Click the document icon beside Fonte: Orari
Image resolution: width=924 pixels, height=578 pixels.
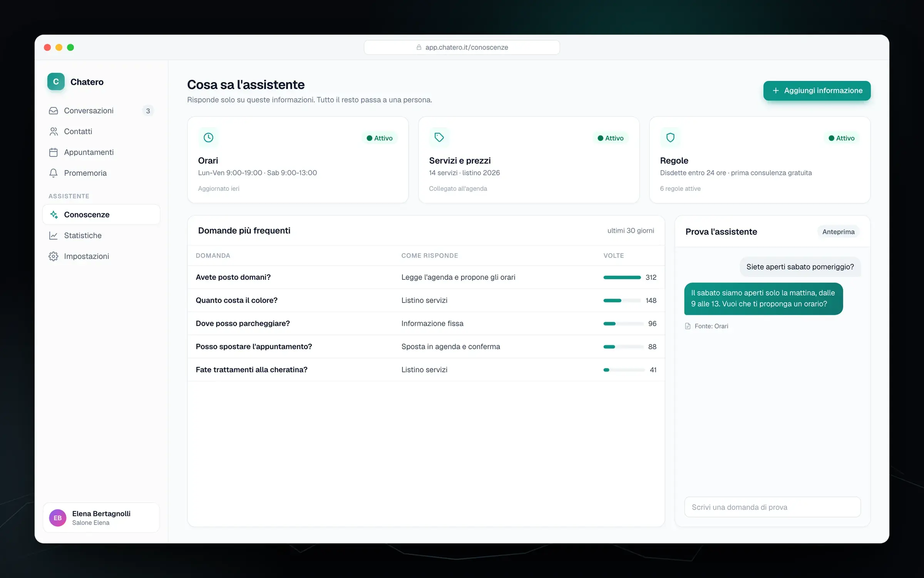(x=688, y=326)
